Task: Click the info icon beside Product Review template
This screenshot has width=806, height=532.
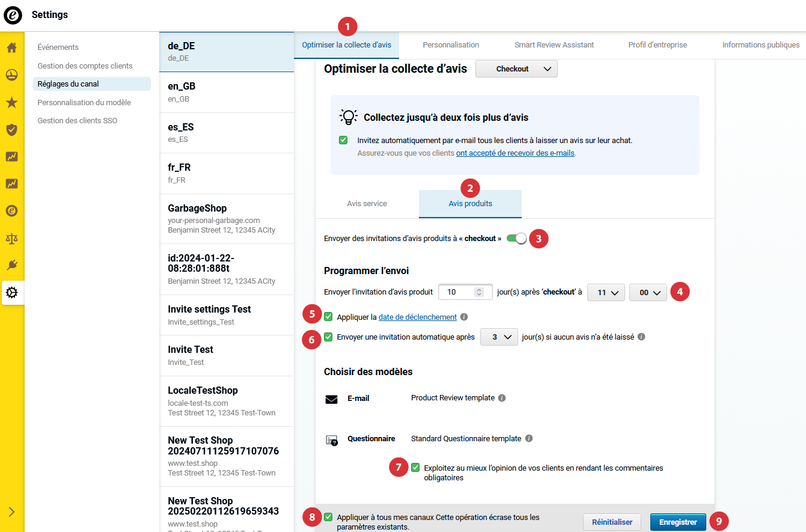Action: (502, 398)
